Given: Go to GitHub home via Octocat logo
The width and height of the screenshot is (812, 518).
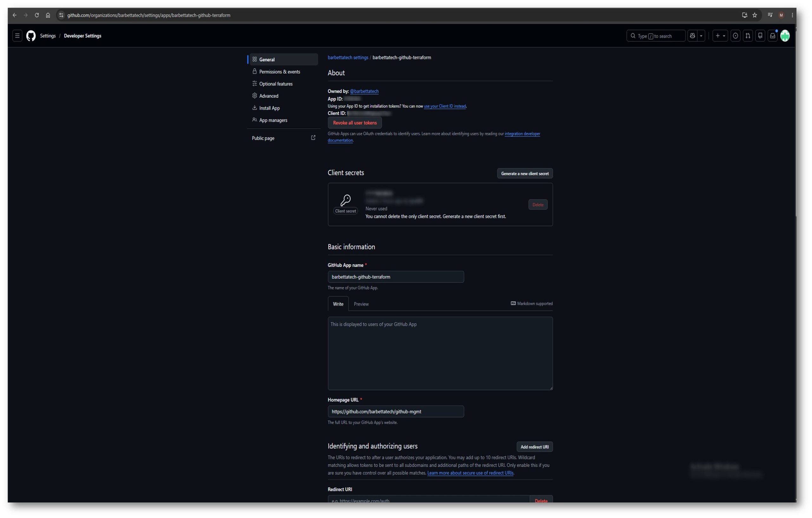Looking at the screenshot, I should (x=31, y=36).
